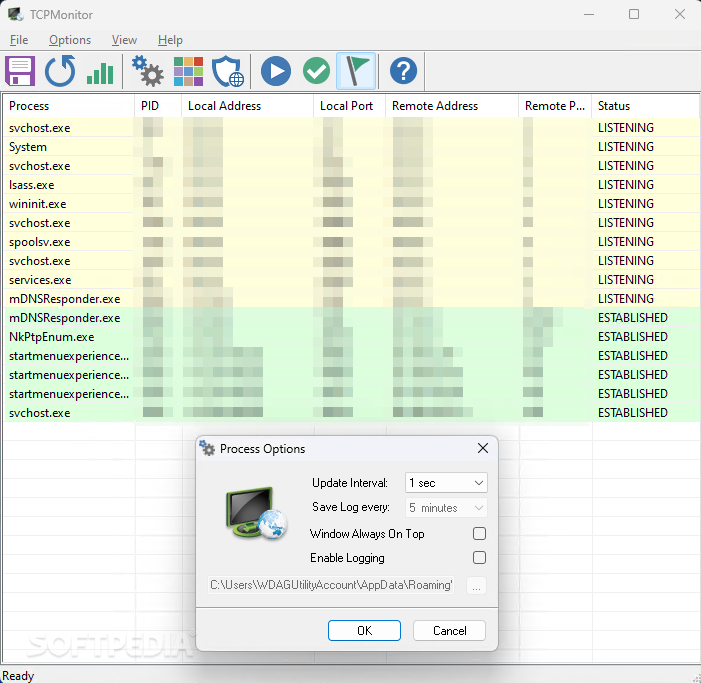Click the TCPMonitor title bar app icon
This screenshot has width=701, height=683.
point(16,14)
